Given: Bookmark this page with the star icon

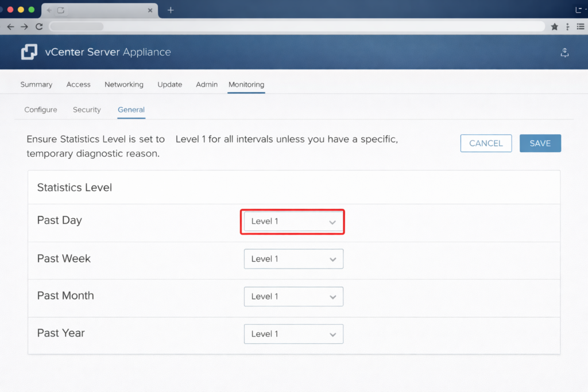Looking at the screenshot, I should [554, 26].
